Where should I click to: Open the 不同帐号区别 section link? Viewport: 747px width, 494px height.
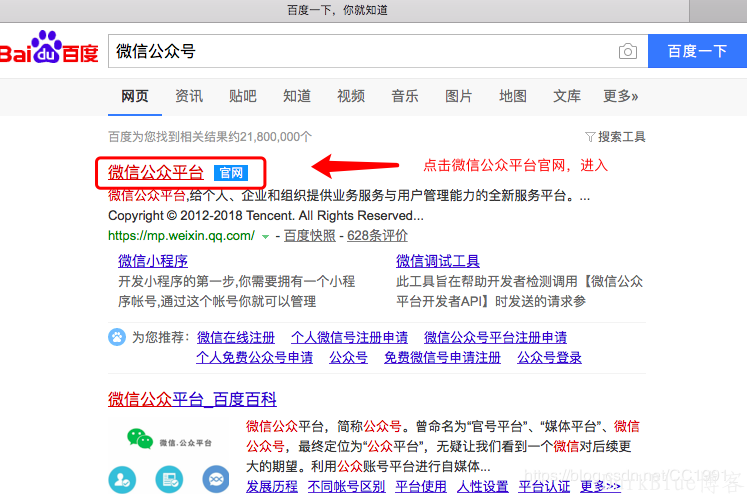coord(346,486)
